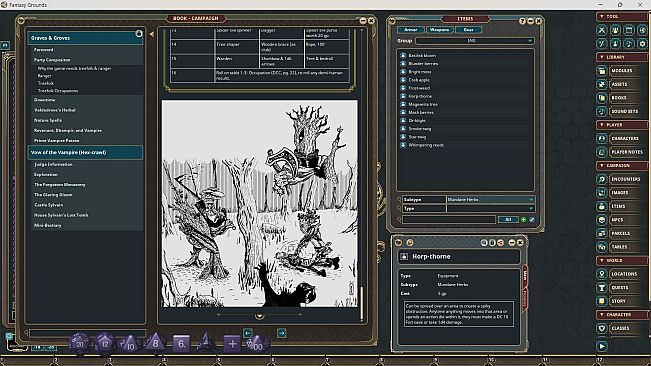This screenshot has width=651, height=366.
Task: Select the Armor tab in Items
Action: (411, 30)
